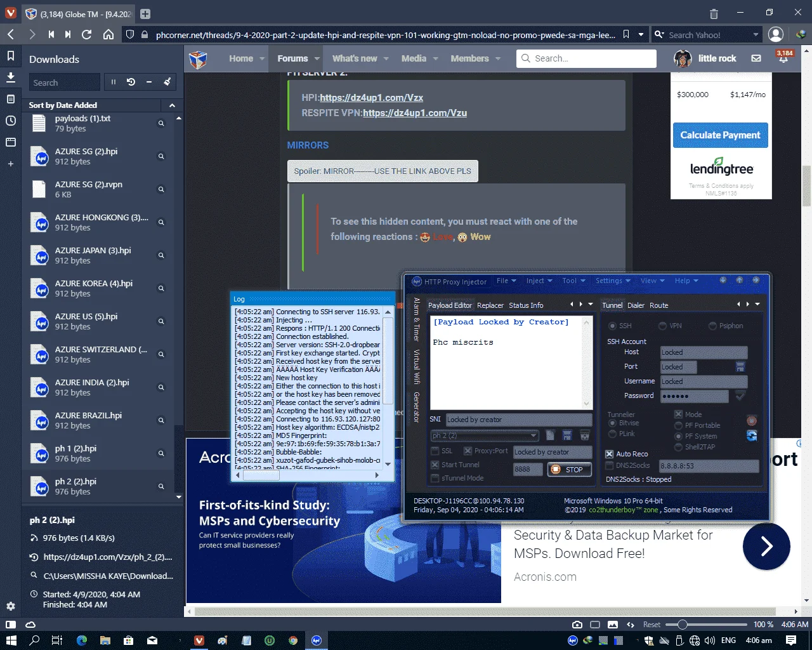Expand the MIRROR spoiler button
This screenshot has height=650, width=812.
click(383, 171)
